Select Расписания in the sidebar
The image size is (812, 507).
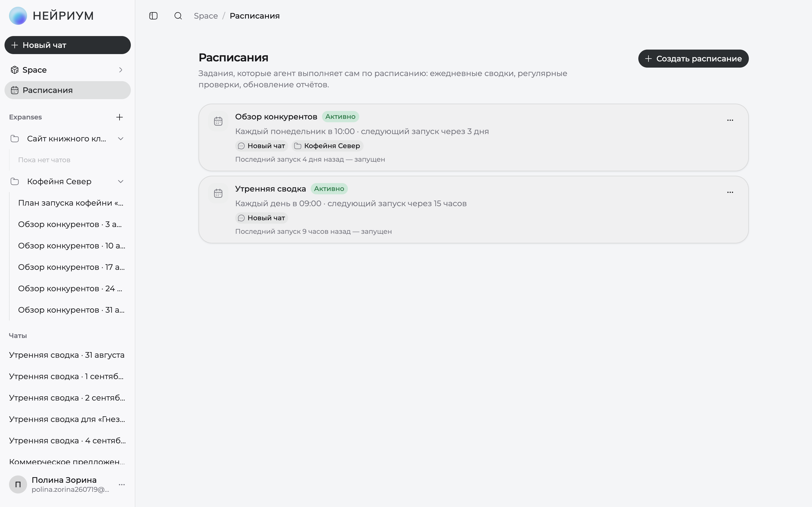pos(67,90)
